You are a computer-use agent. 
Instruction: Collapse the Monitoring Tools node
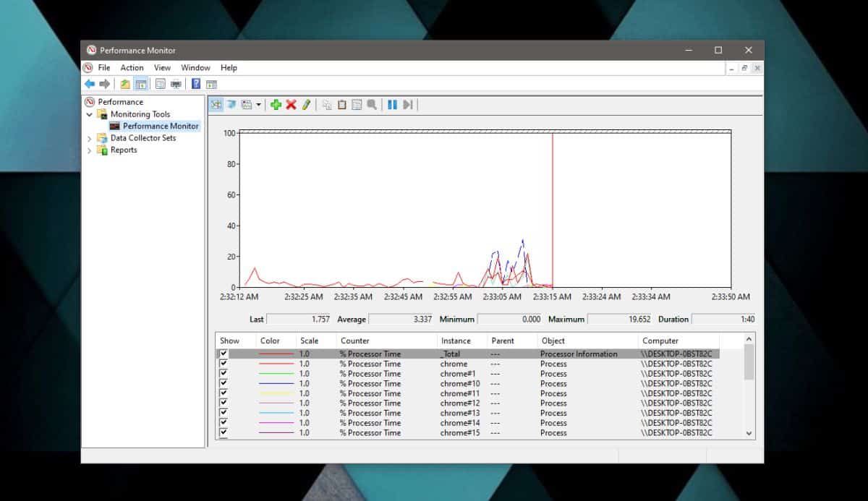pos(90,114)
